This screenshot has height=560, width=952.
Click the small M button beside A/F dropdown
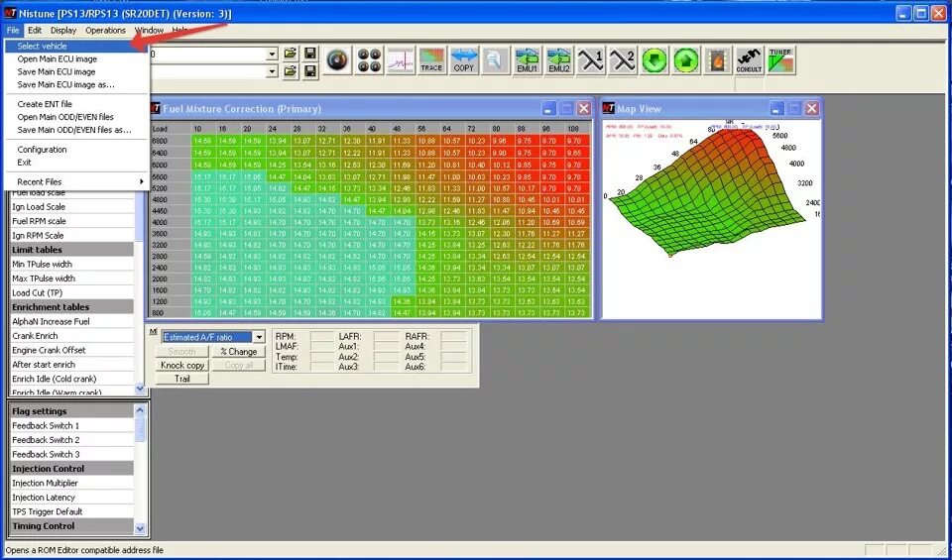coord(153,331)
